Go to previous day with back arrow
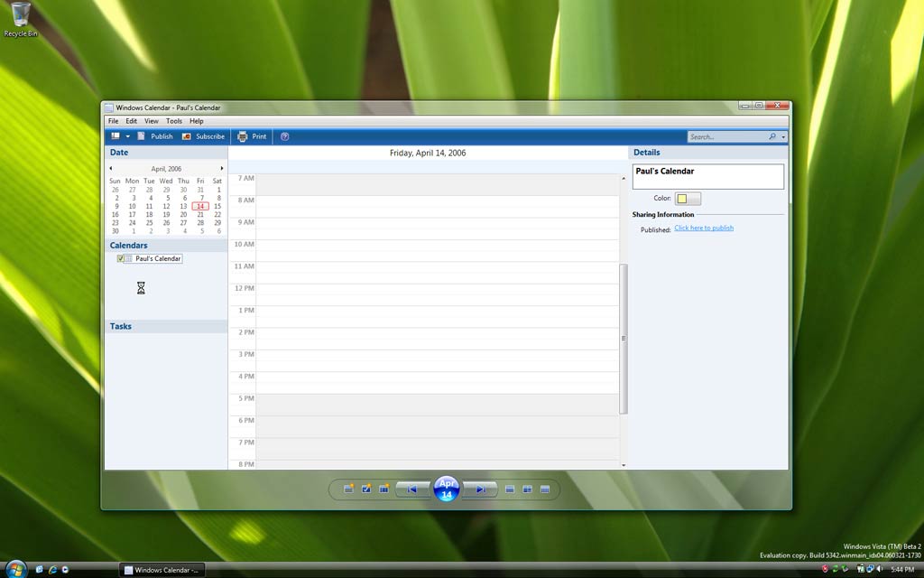Screen dimensions: 924x578 point(412,489)
